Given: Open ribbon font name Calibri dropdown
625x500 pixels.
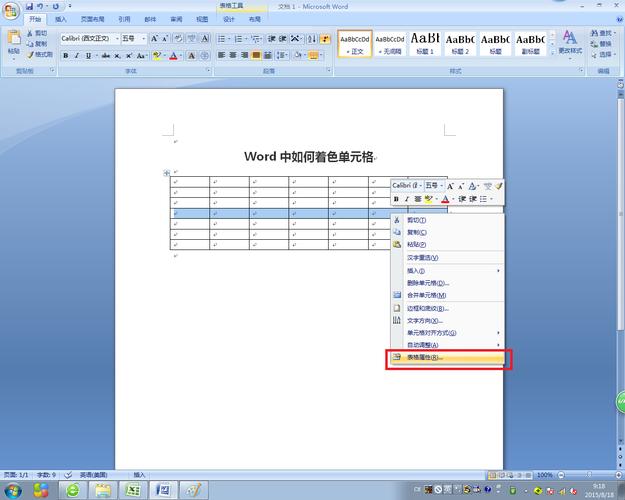Looking at the screenshot, I should coord(117,39).
